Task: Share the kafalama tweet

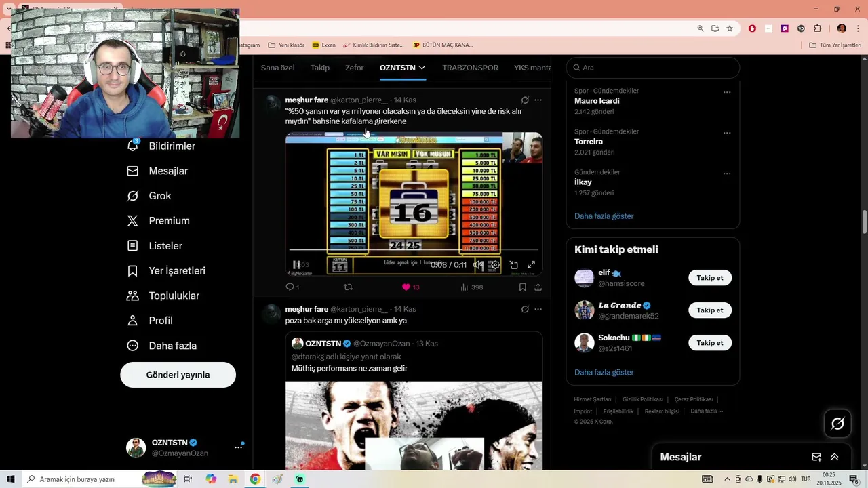Action: [x=538, y=287]
